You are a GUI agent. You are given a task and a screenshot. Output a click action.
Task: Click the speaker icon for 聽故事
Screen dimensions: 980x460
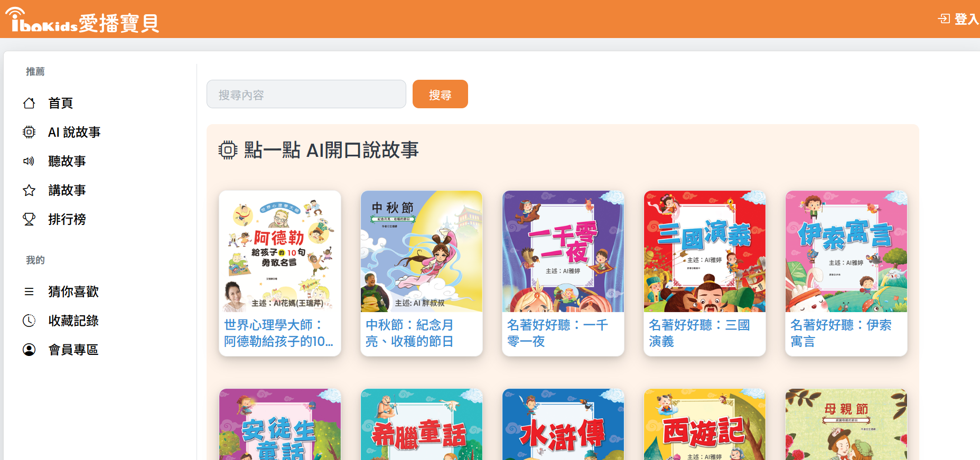(29, 161)
